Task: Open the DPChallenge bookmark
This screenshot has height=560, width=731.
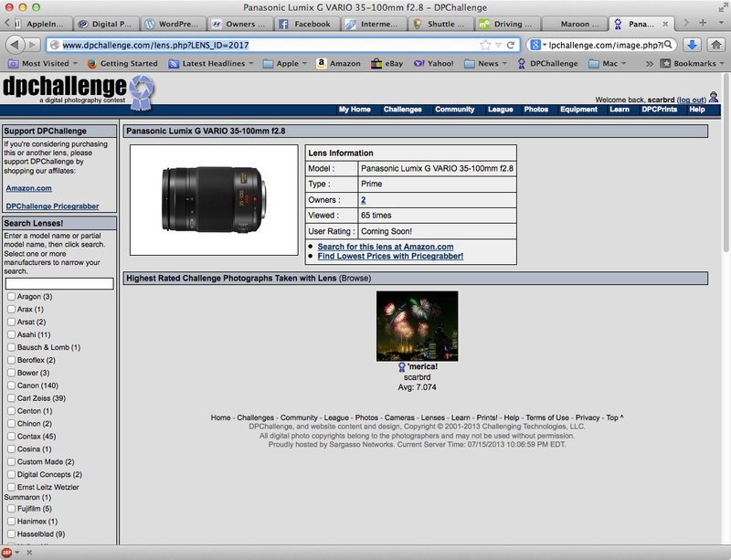Action: (547, 63)
